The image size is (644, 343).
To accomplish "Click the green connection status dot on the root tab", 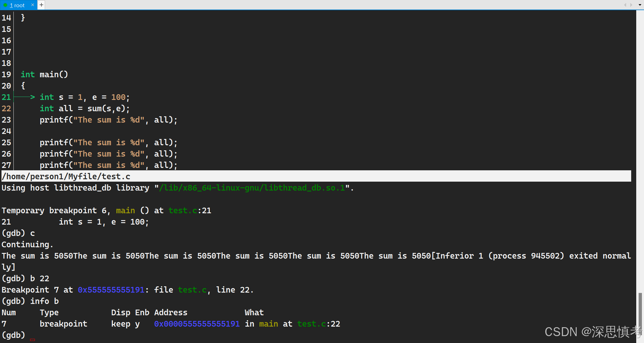I will coord(5,5).
